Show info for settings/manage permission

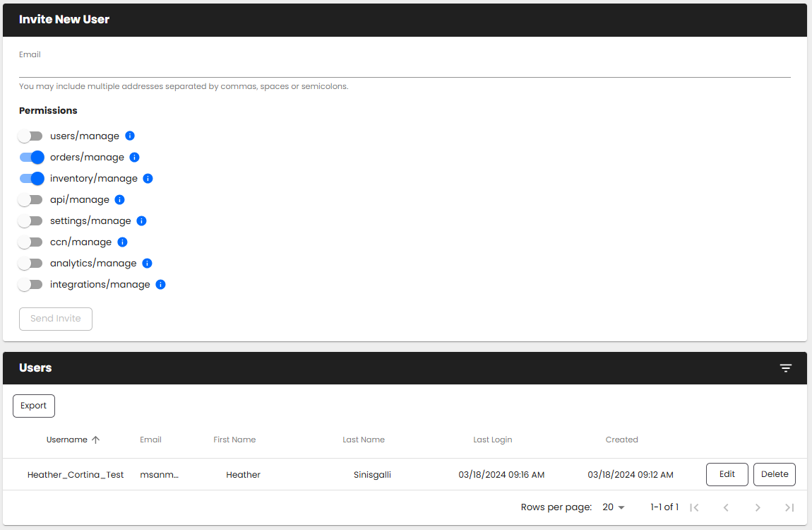pos(141,220)
